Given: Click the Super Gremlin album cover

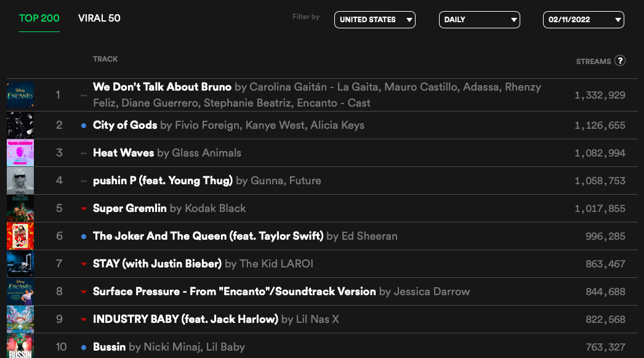Looking at the screenshot, I should pos(20,208).
